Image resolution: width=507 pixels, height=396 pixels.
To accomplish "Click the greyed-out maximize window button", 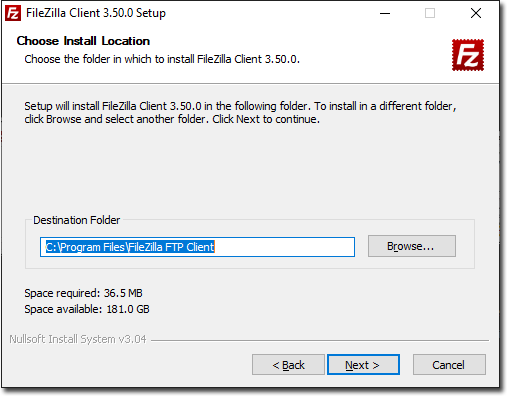I will tap(430, 13).
